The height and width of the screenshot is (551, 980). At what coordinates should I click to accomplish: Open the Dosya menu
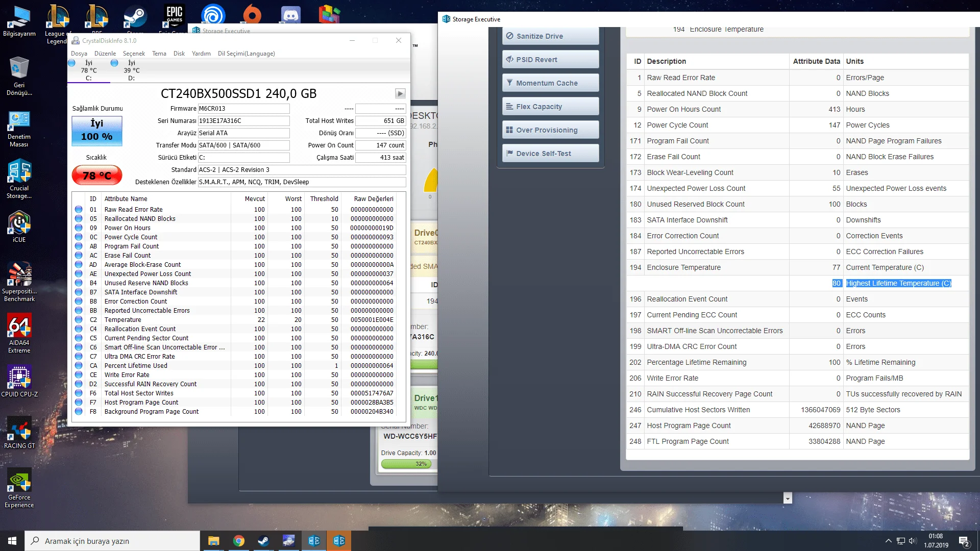(x=79, y=54)
